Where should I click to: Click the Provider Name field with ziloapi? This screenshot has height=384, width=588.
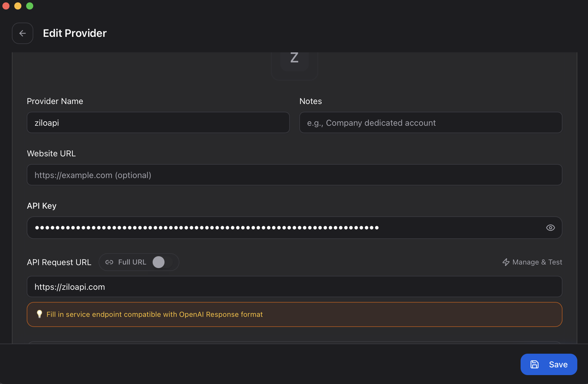coord(158,122)
